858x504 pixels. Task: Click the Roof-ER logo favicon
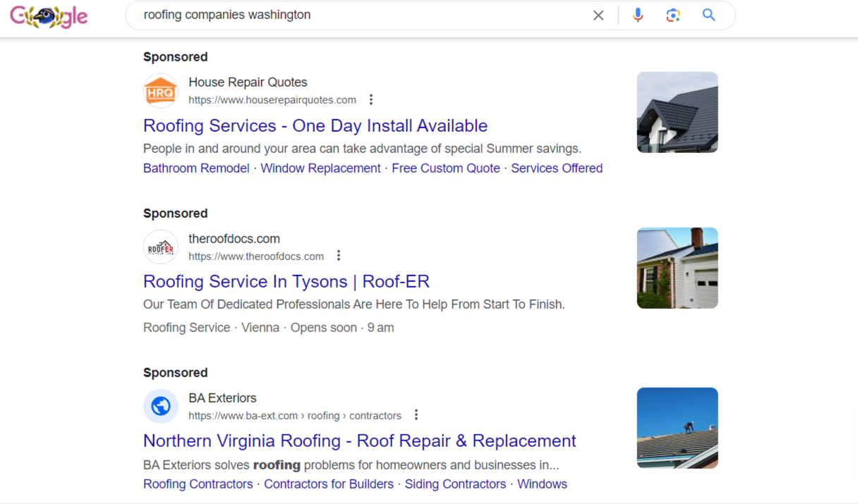point(161,247)
